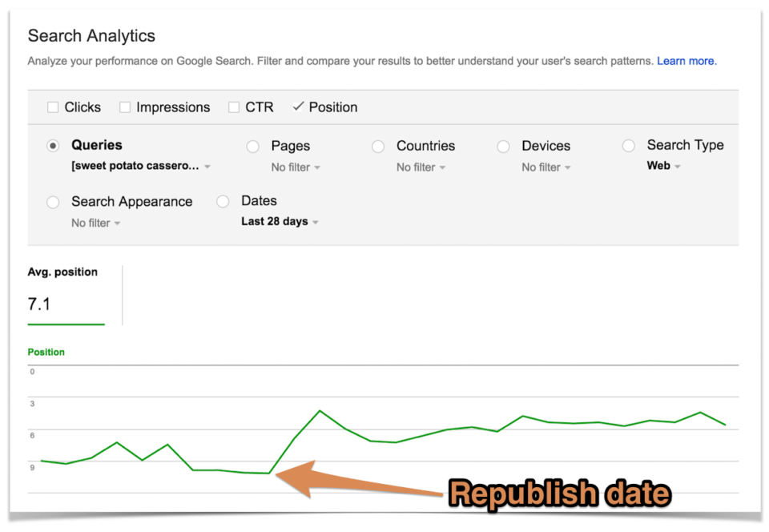Switch grouping to Devices
769x532 pixels.
[503, 146]
